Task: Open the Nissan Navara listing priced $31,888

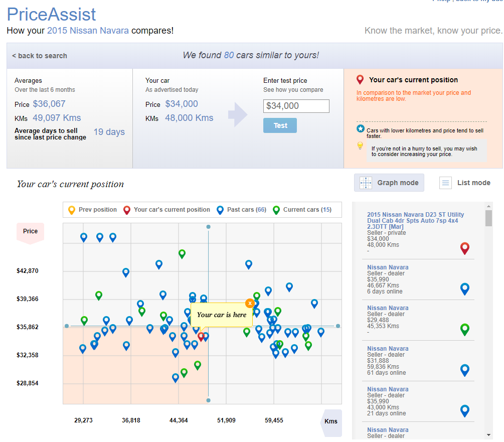Action: tap(388, 349)
